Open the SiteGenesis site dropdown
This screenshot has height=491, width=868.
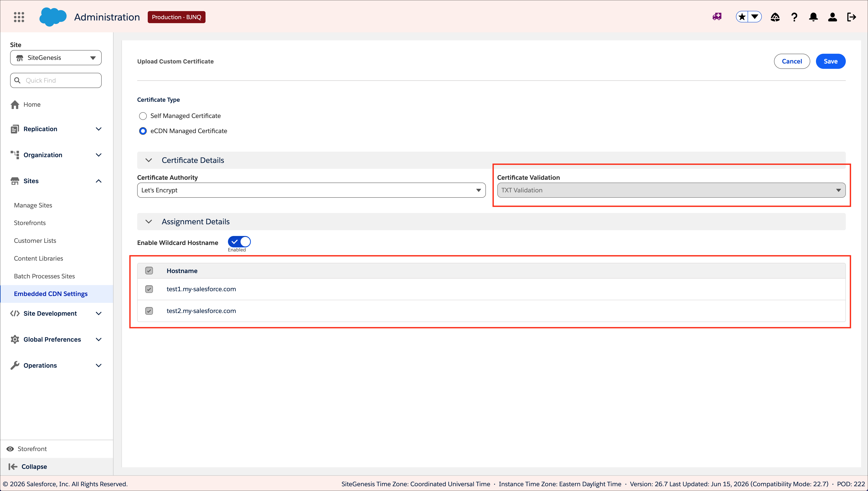pos(56,58)
